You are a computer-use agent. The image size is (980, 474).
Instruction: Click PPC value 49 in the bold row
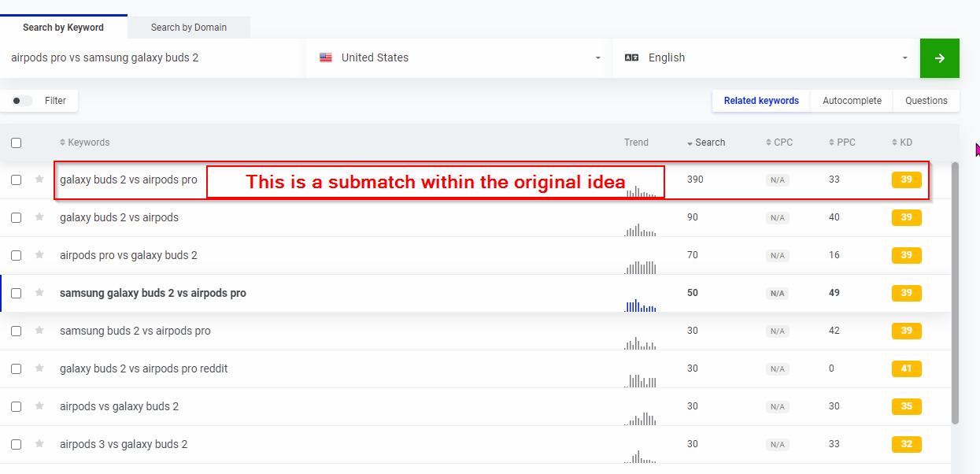pyautogui.click(x=834, y=293)
